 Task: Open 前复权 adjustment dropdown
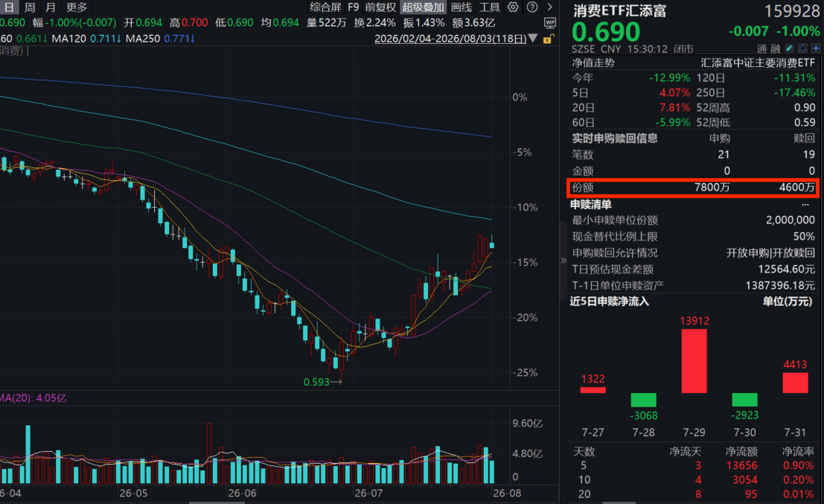pos(380,7)
